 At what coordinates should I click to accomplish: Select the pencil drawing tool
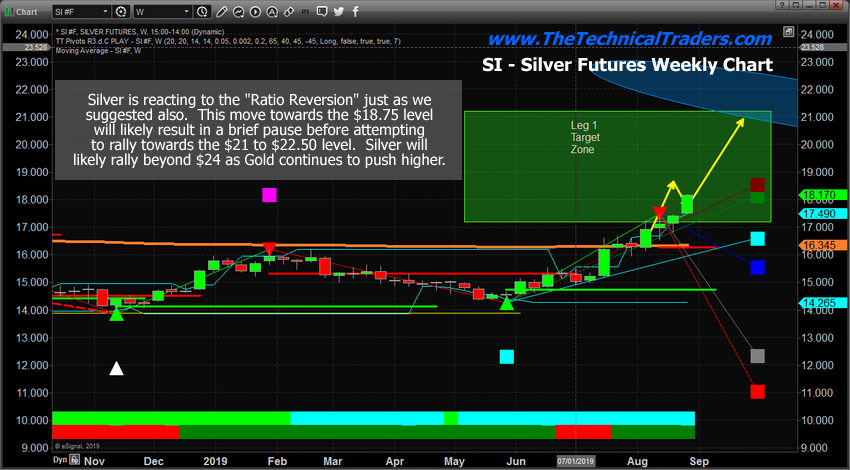coord(222,11)
